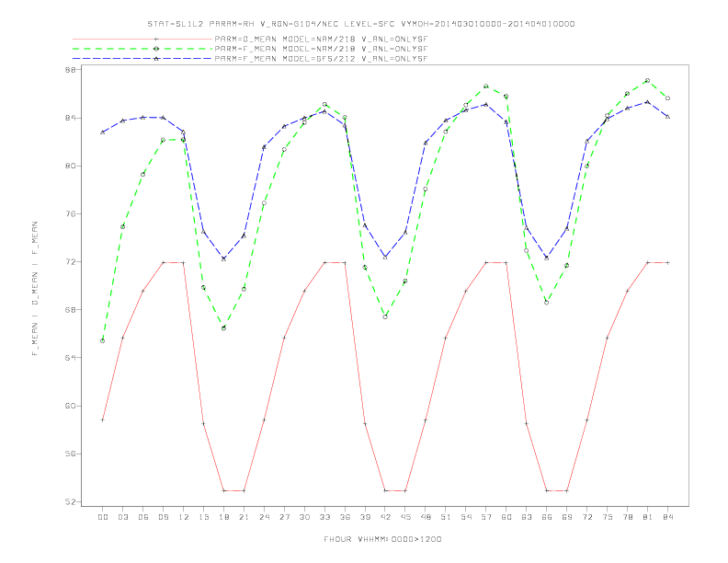Click the x-axis tick label 63
Screen dimensions: 728x563
click(x=527, y=517)
